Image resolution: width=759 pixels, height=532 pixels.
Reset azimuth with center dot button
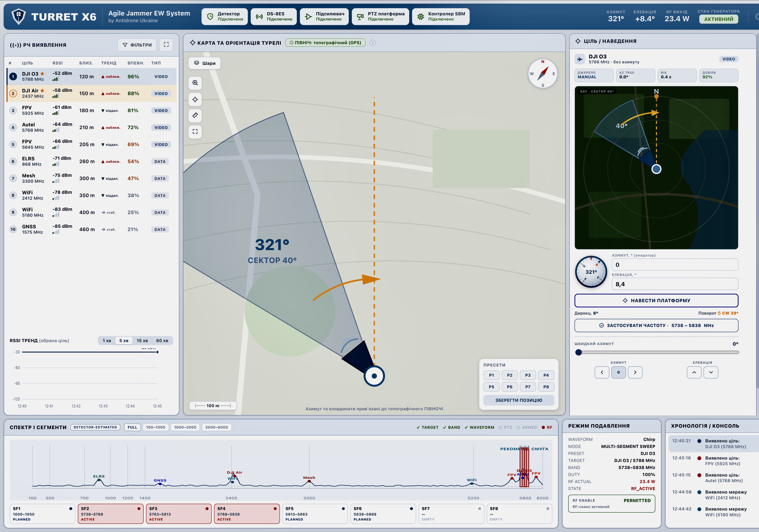pos(619,372)
